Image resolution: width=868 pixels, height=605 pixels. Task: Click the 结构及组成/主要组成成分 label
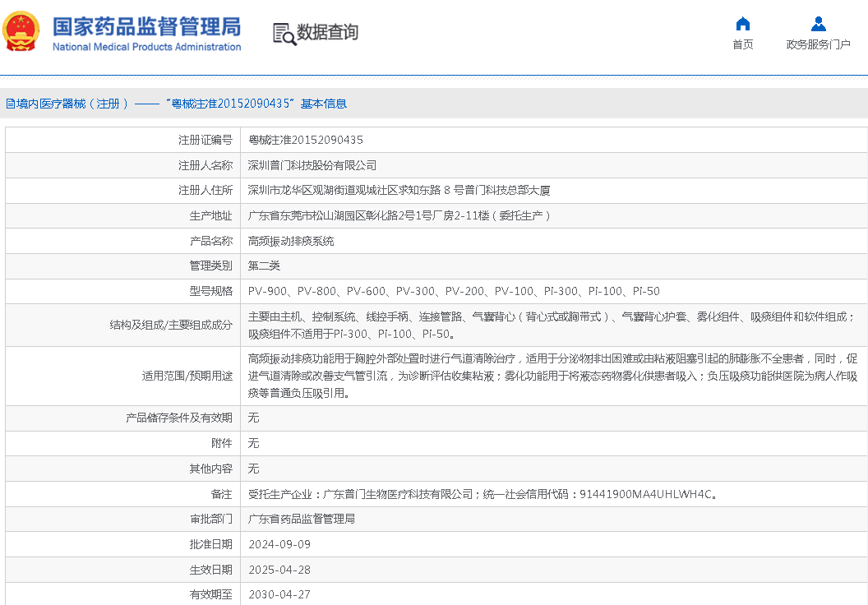171,325
